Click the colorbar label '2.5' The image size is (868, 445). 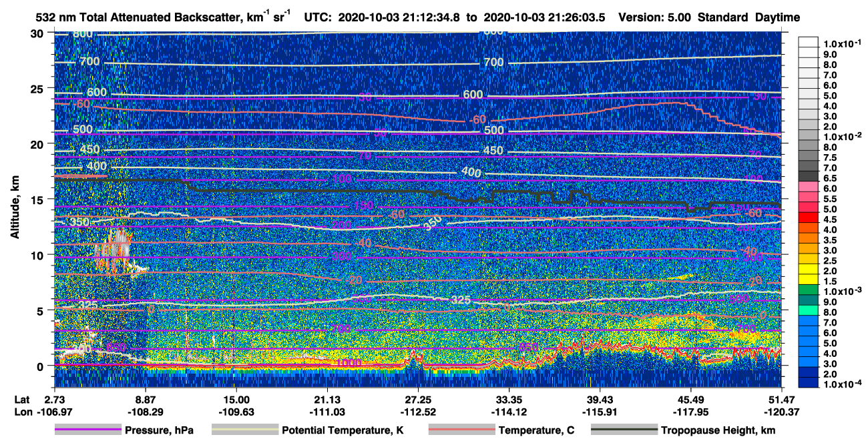tap(831, 261)
